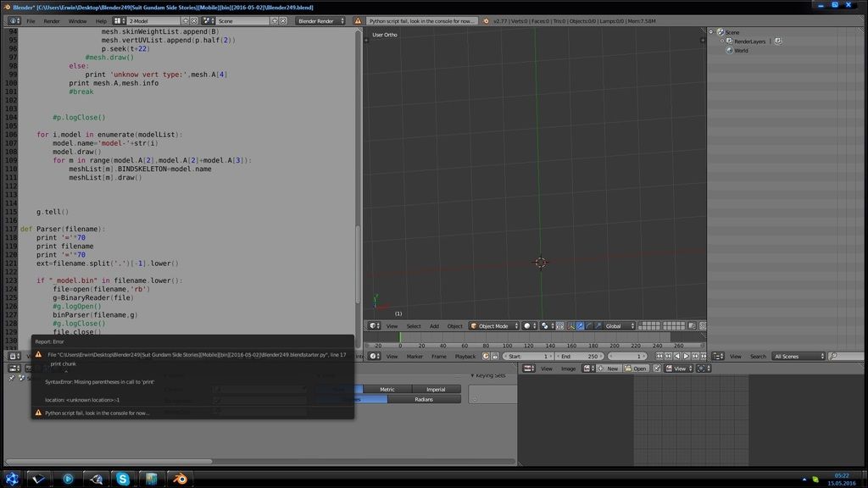
Task: Select the Metric unit system option
Action: (387, 390)
